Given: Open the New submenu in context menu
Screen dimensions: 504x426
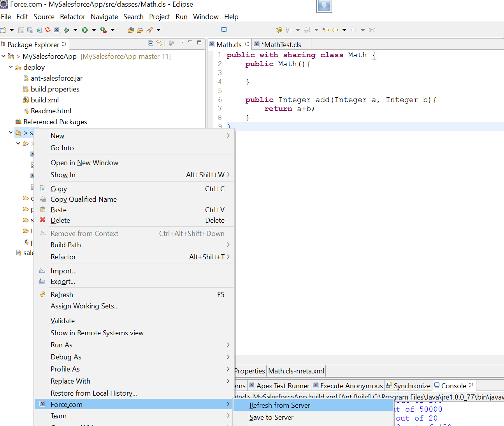Looking at the screenshot, I should (x=134, y=136).
